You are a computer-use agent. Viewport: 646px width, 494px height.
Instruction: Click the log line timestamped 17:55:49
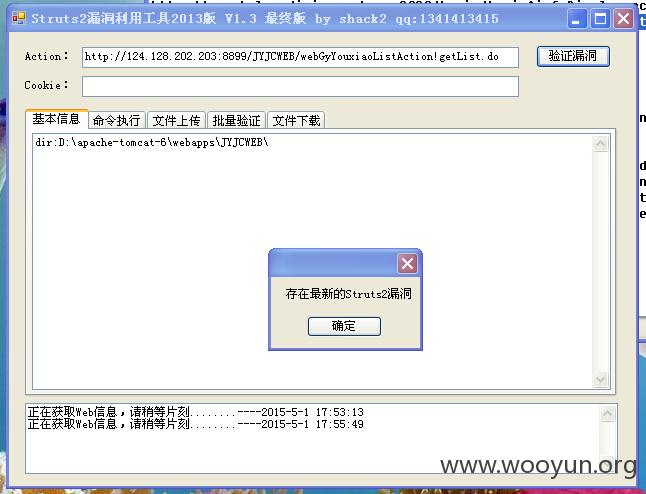coord(196,424)
